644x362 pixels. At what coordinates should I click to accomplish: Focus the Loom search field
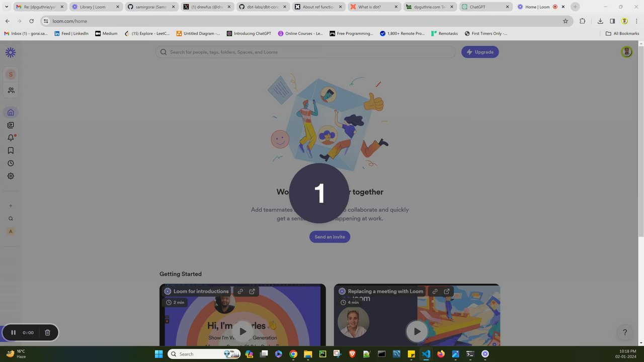(306, 52)
